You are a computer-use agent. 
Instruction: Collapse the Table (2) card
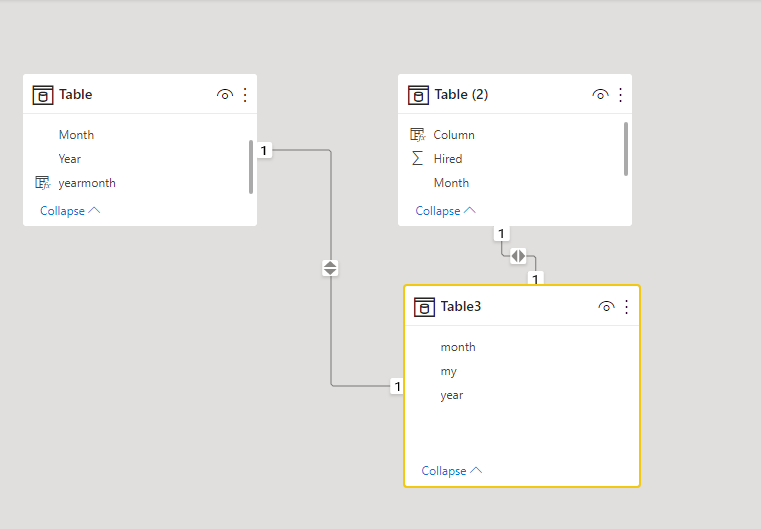(446, 211)
